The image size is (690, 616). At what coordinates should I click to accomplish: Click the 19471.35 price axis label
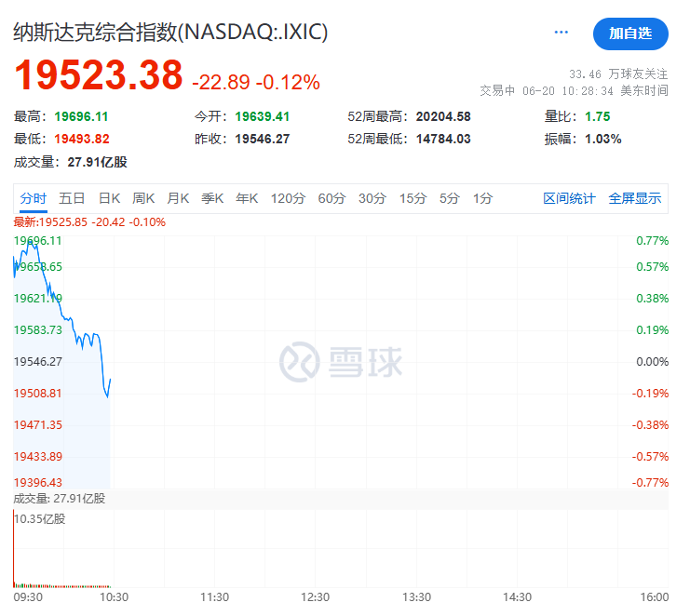coord(38,424)
